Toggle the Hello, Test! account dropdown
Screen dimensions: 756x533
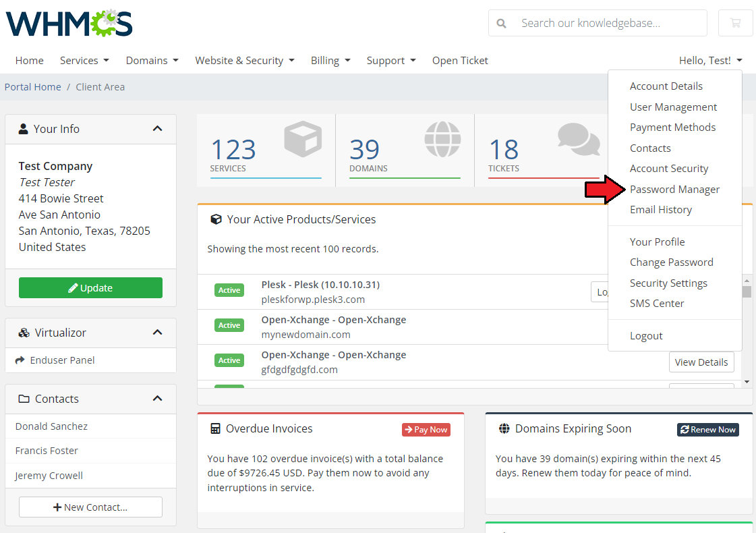click(711, 60)
